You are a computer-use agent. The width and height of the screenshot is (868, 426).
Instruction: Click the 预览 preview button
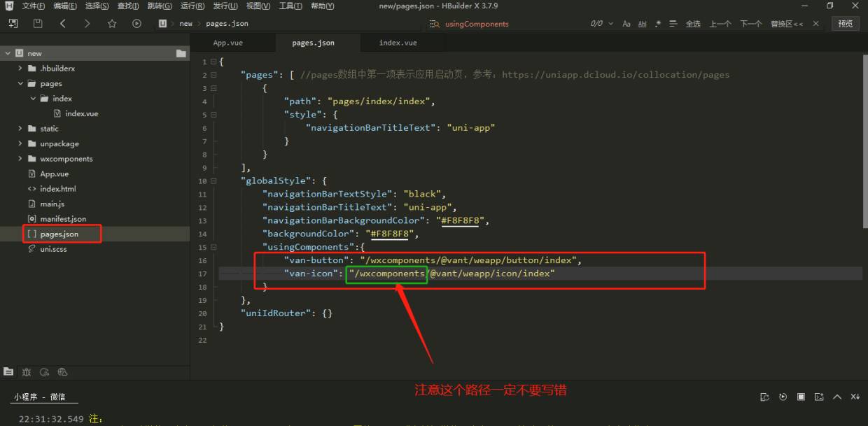coord(845,24)
